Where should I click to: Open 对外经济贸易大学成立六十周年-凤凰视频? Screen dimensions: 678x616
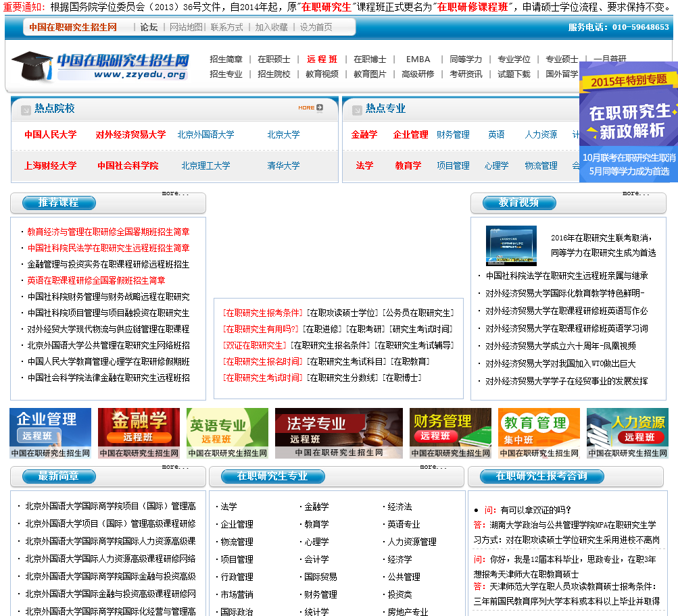tap(561, 346)
